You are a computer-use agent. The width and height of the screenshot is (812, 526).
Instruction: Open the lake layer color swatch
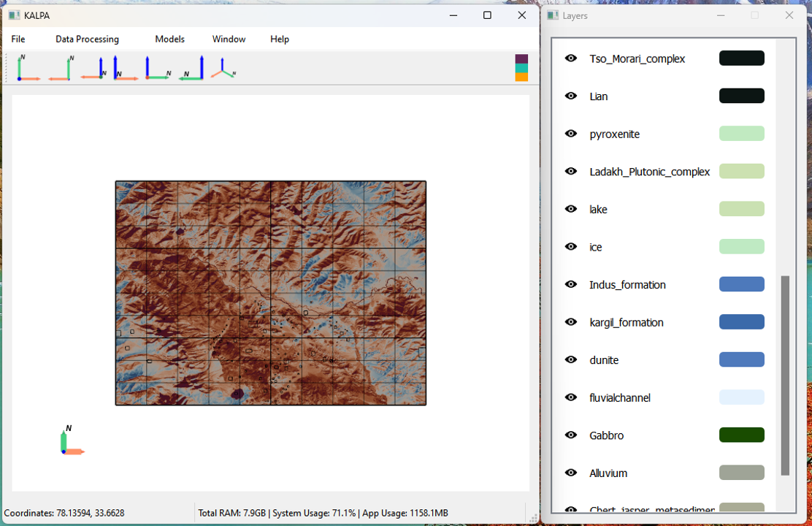[742, 209]
